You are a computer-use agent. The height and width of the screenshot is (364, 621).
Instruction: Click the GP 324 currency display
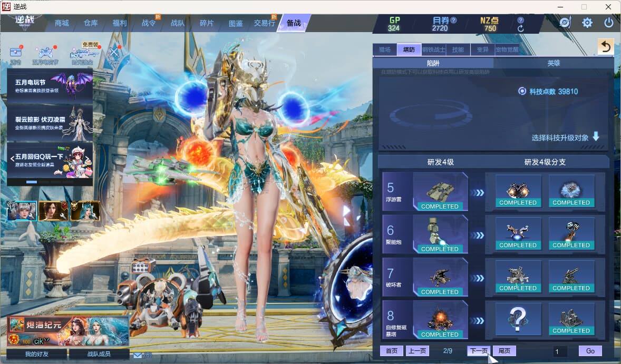[394, 24]
